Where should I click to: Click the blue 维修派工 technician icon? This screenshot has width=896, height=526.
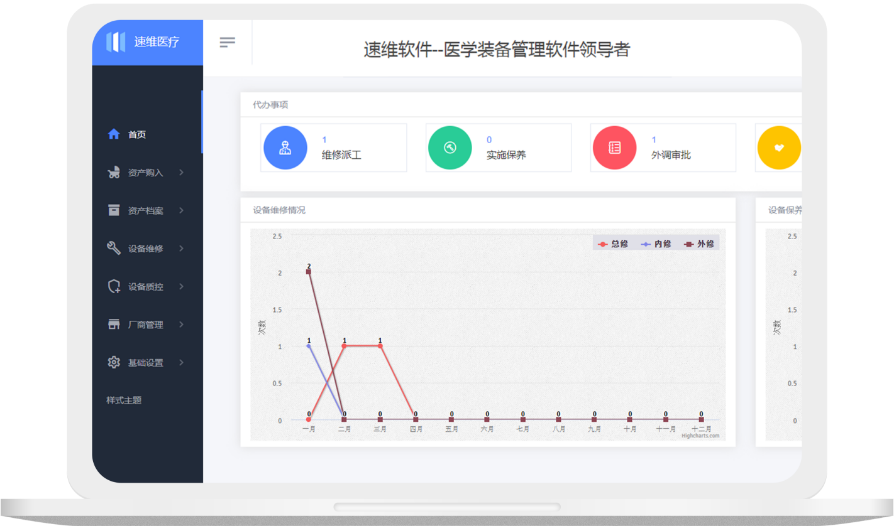pos(285,148)
